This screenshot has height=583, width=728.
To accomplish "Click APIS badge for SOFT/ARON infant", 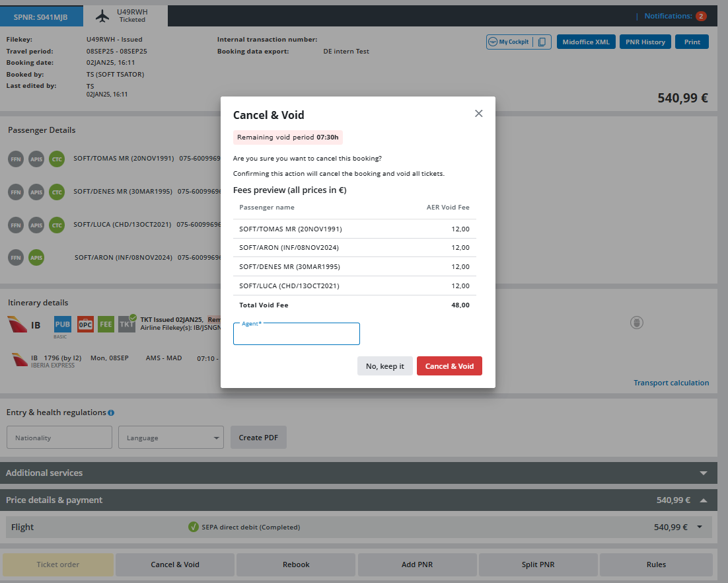I will pos(37,257).
